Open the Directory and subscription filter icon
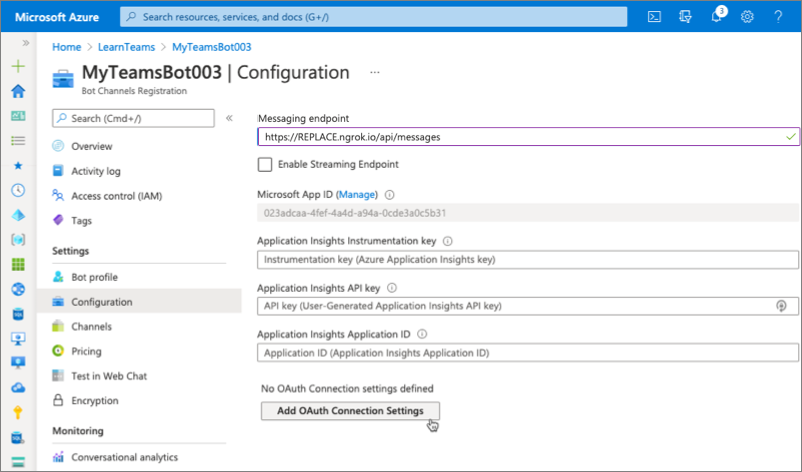Image resolution: width=802 pixels, height=472 pixels. [x=685, y=17]
